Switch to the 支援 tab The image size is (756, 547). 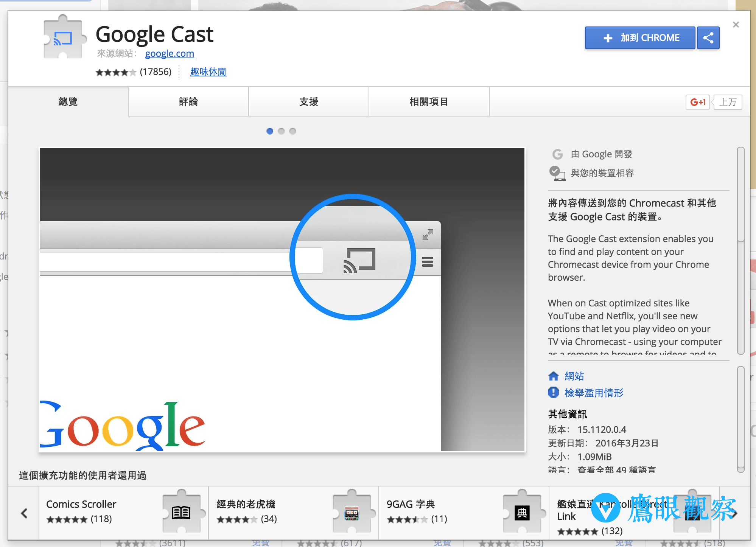coord(308,101)
